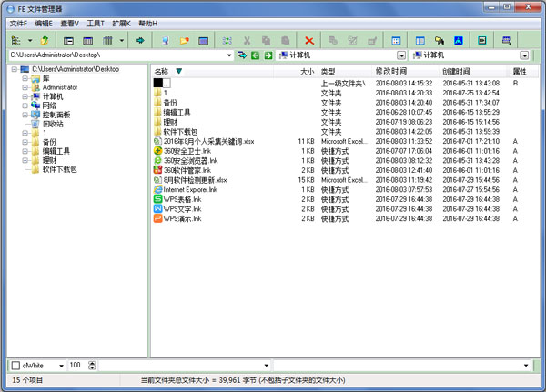546x392 pixels.
Task: Click the scissors cut icon
Action: coord(247,41)
